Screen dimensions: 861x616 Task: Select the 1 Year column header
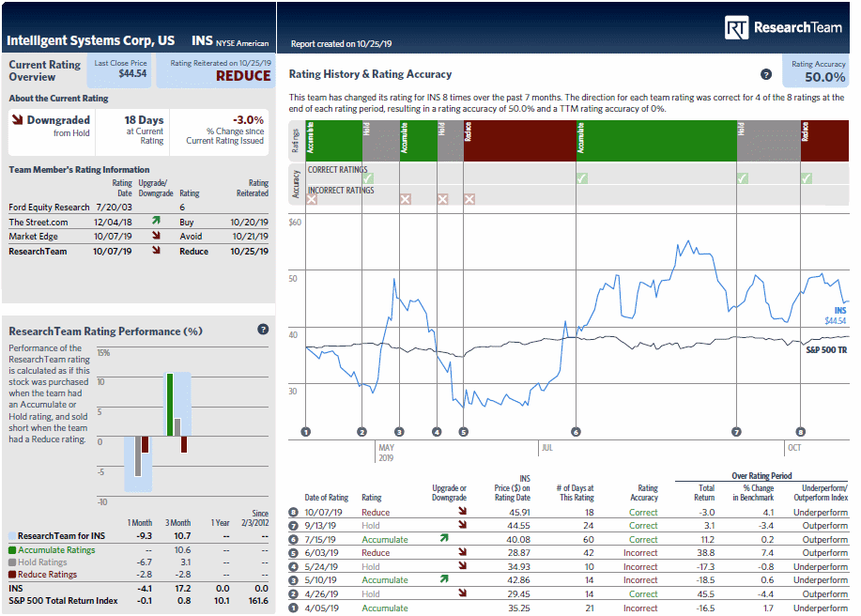[x=221, y=523]
